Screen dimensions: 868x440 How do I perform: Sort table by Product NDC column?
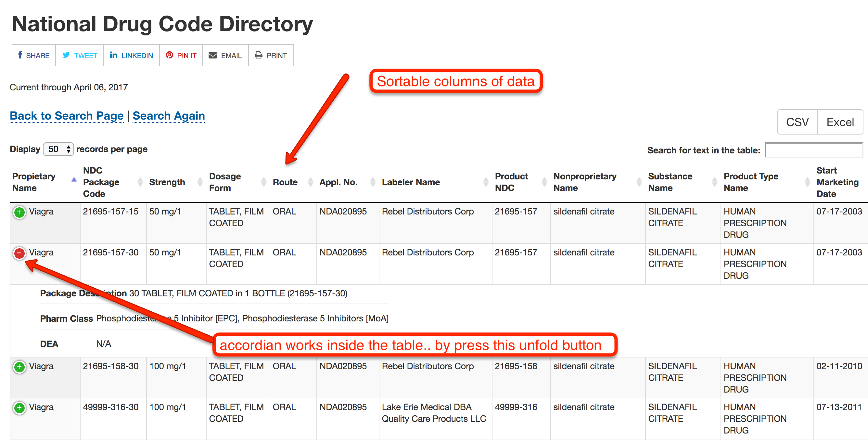[x=521, y=182]
